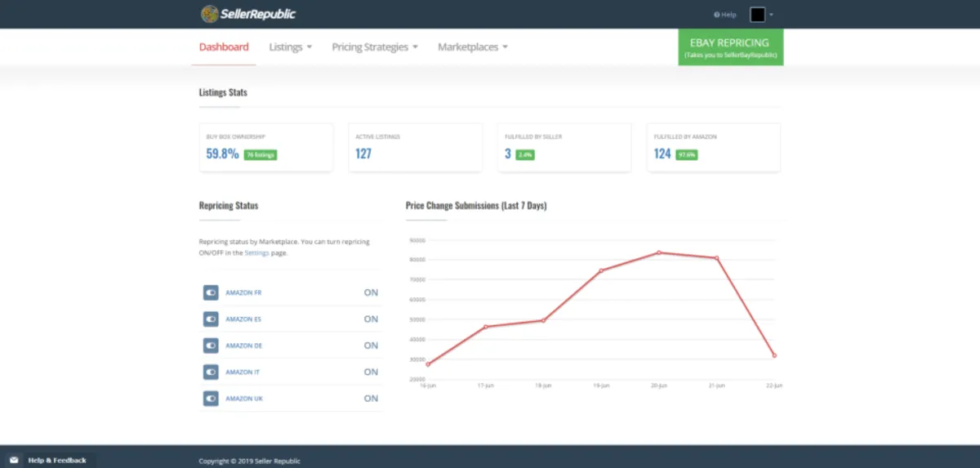Open the Pricing Strategies dropdown

point(375,47)
